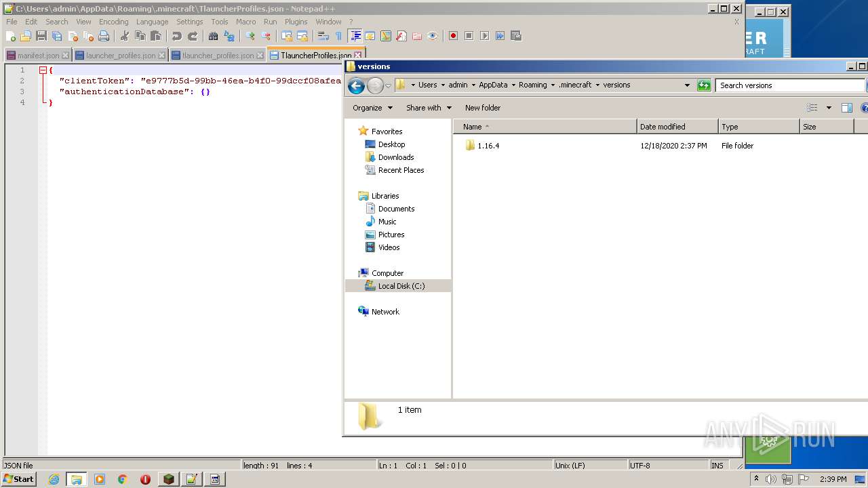Open the Language menu

pyautogui.click(x=152, y=22)
